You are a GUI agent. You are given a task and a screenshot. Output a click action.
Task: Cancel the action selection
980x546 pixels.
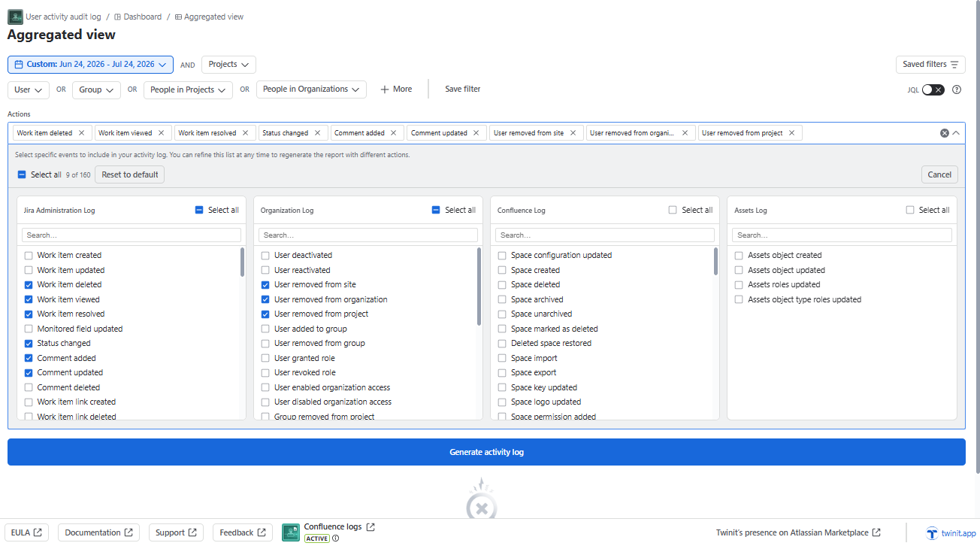click(x=939, y=174)
